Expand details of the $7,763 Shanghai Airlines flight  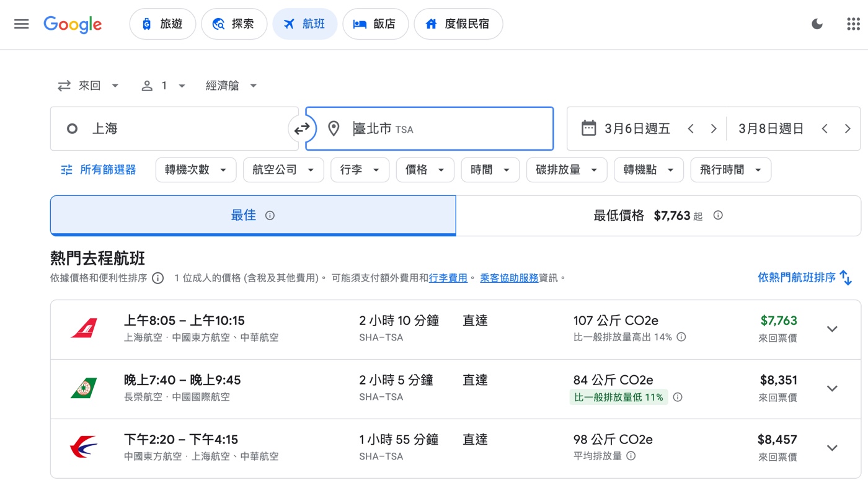[832, 329]
